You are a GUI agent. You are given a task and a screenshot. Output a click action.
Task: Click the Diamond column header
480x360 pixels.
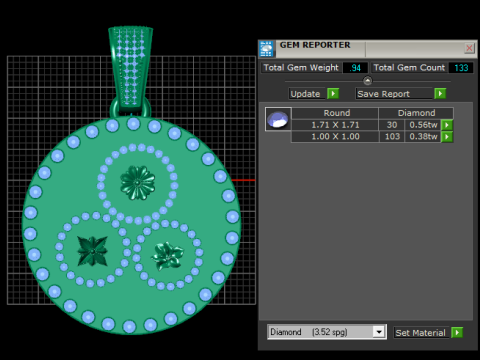pos(416,113)
